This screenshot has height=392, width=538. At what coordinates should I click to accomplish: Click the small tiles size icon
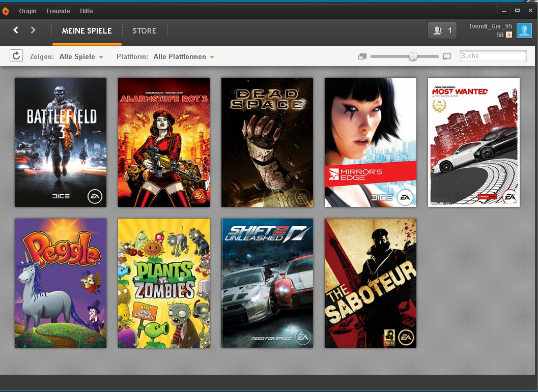(x=362, y=56)
